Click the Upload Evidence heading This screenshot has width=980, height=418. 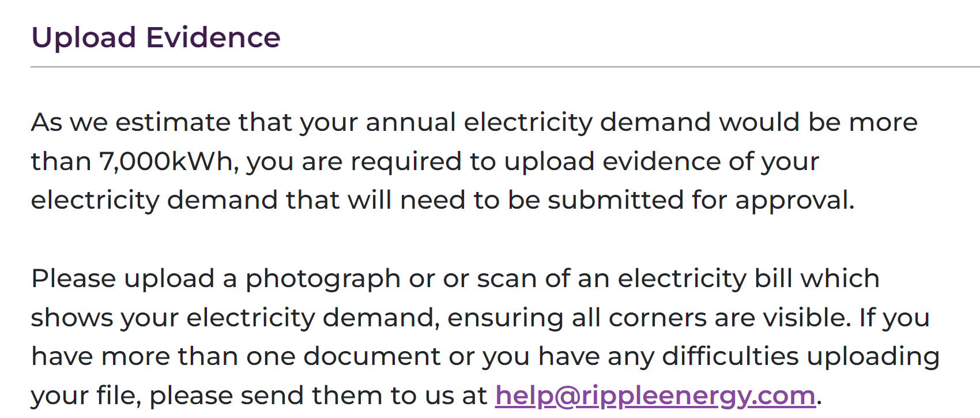156,38
